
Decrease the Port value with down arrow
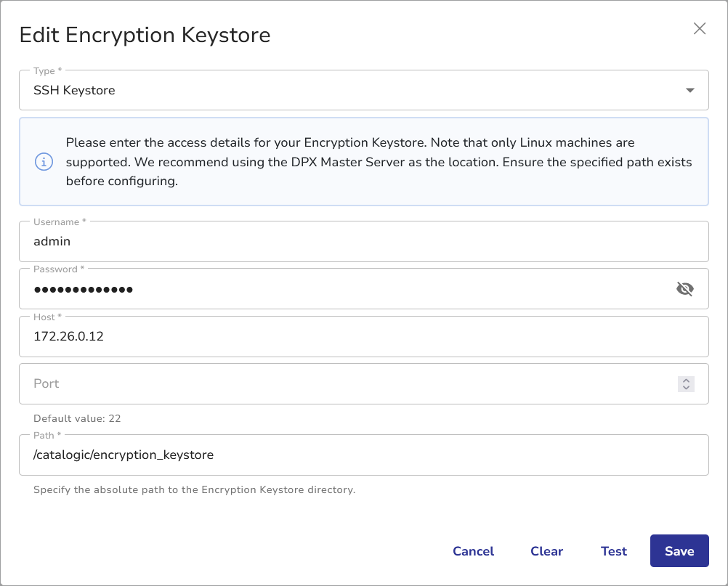[686, 388]
